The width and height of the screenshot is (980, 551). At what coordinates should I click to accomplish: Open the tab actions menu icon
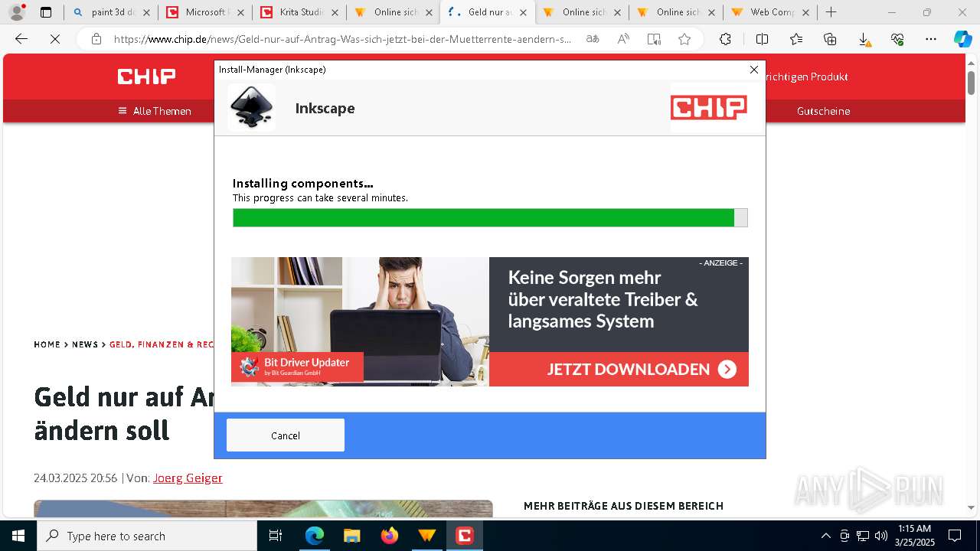[45, 12]
